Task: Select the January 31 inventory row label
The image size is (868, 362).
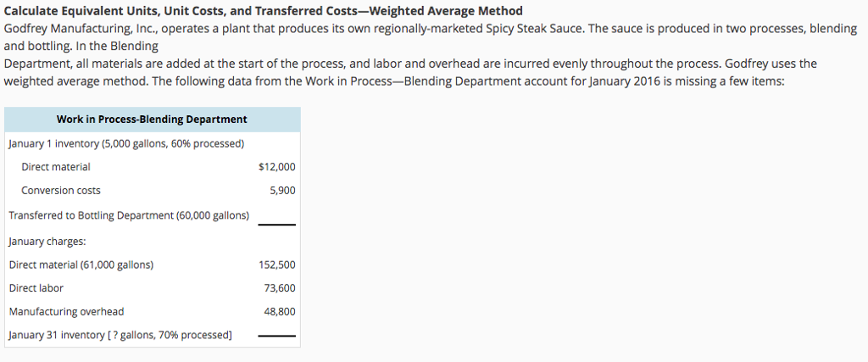Action: (120, 335)
